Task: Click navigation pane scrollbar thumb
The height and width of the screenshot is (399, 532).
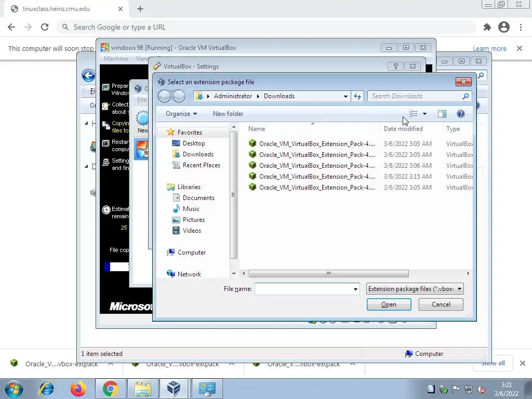Action: [233, 195]
